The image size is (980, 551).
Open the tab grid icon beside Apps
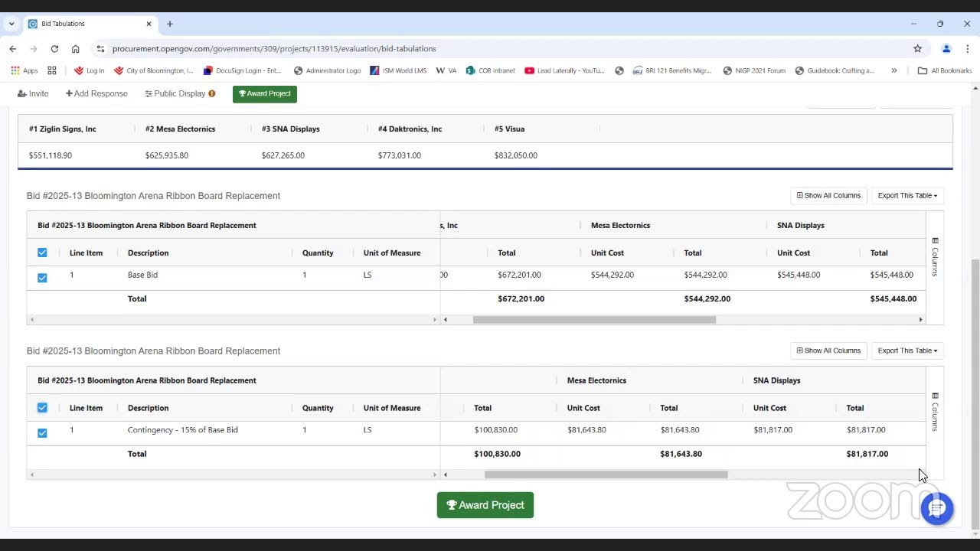pyautogui.click(x=52, y=70)
